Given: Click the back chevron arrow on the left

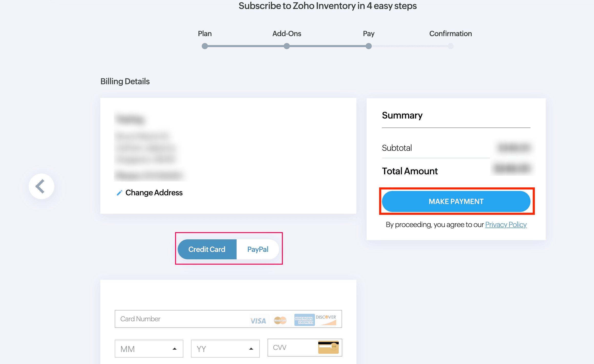Looking at the screenshot, I should (x=41, y=186).
